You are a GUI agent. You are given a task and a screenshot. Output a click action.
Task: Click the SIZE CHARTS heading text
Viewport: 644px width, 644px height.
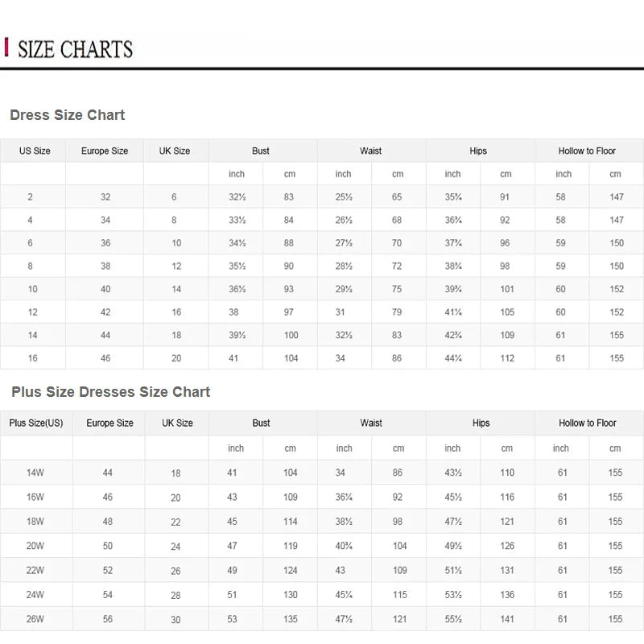pos(75,49)
